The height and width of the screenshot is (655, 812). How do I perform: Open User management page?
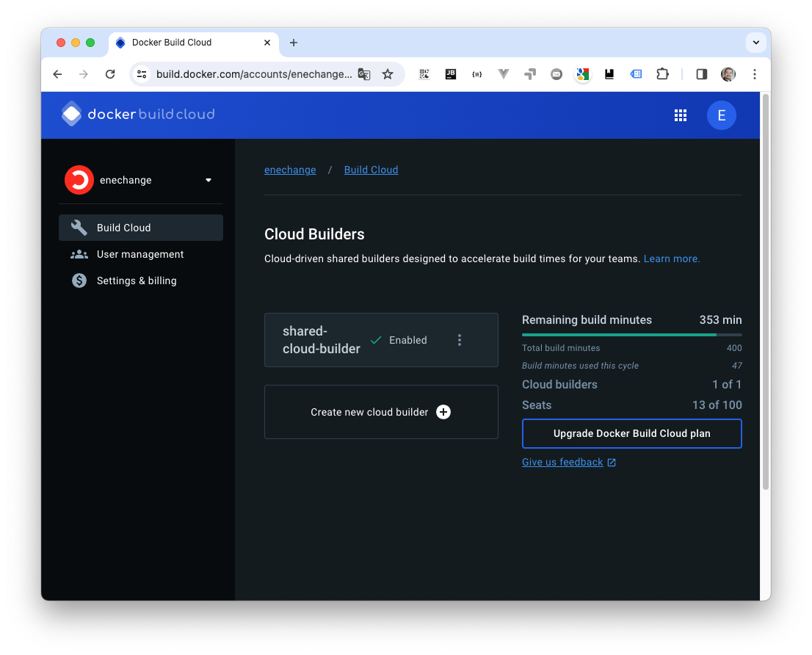(x=141, y=254)
